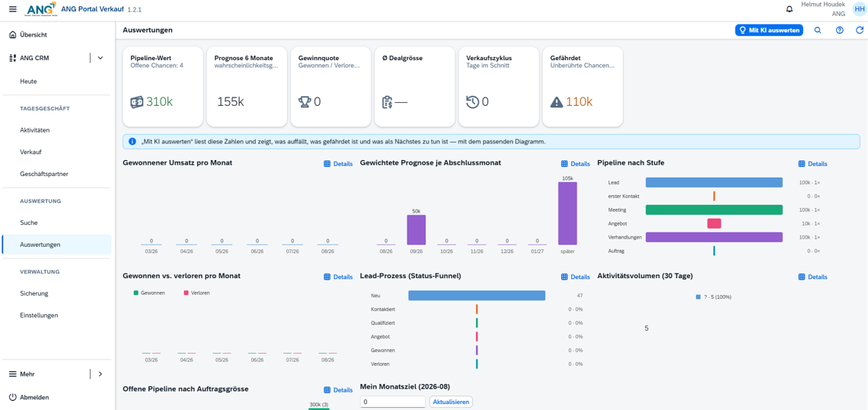Select Auswertungen in the sidebar
Viewport: 868px width, 410px height.
56,245
